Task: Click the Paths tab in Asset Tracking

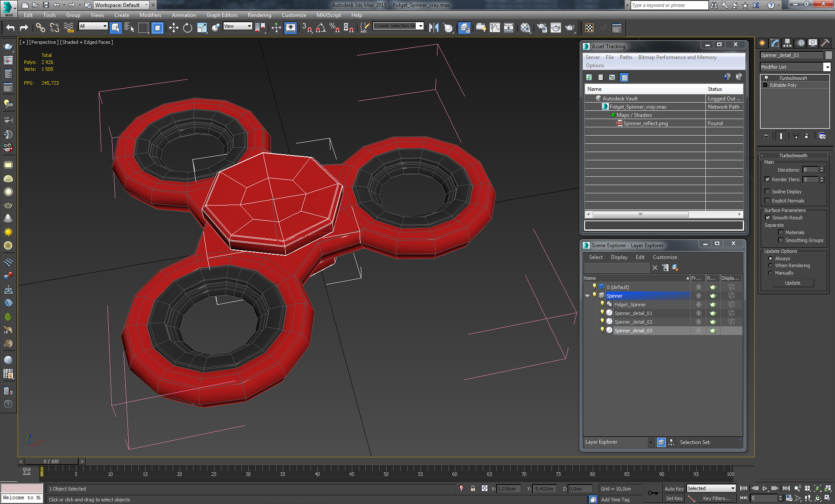Action: coord(623,57)
